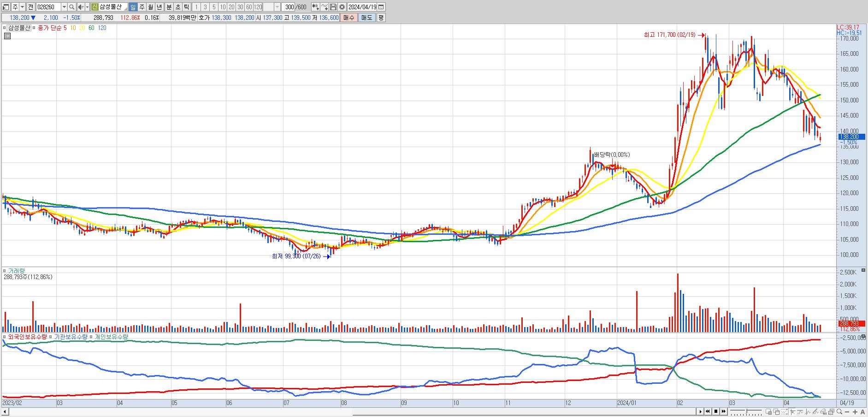Screen dimensions: 868x417
Task: Select the 60 interval button
Action: click(249, 7)
